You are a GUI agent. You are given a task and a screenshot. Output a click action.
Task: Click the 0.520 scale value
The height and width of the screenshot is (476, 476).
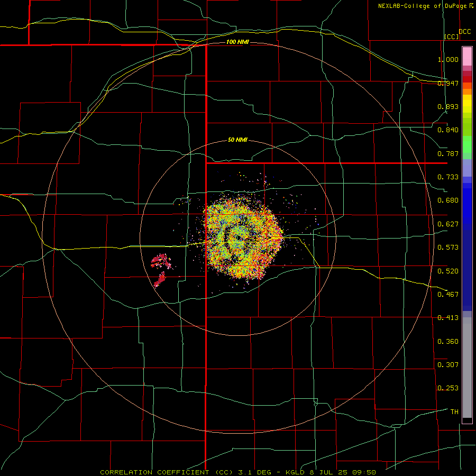(448, 271)
